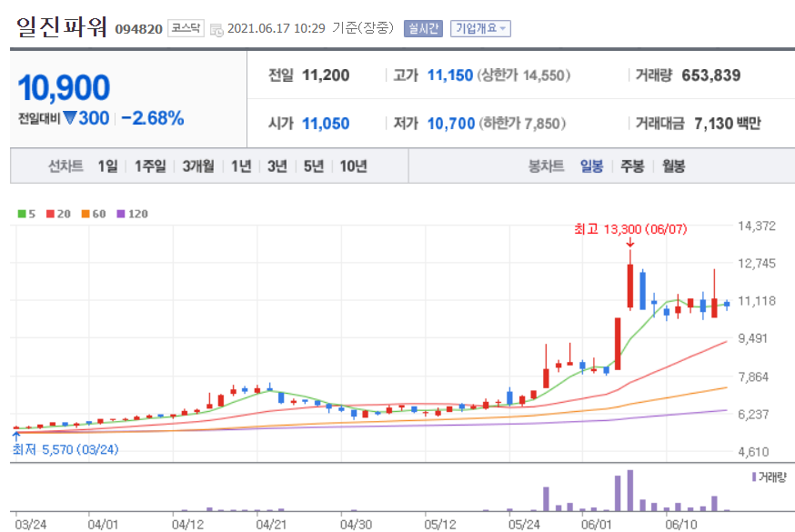Select the 5년 line chart period
This screenshot has height=532, width=795.
[x=313, y=166]
